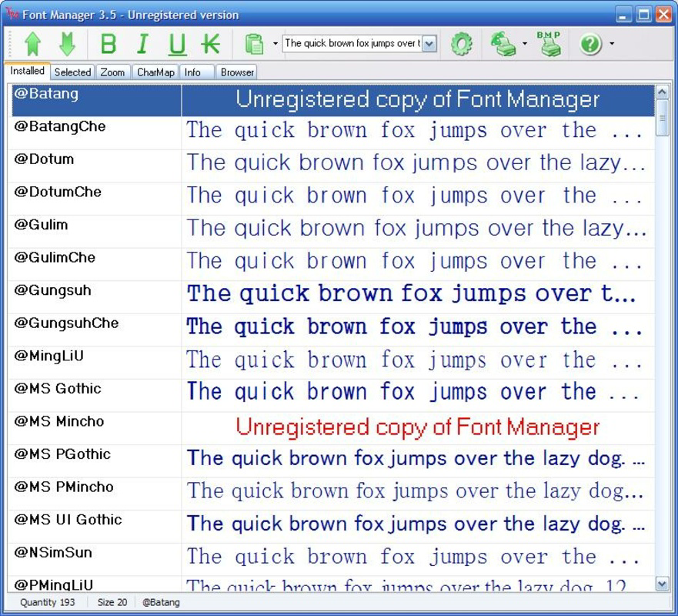Image resolution: width=678 pixels, height=616 pixels.
Task: Select the @GungsuhChe font row
Action: click(x=333, y=330)
